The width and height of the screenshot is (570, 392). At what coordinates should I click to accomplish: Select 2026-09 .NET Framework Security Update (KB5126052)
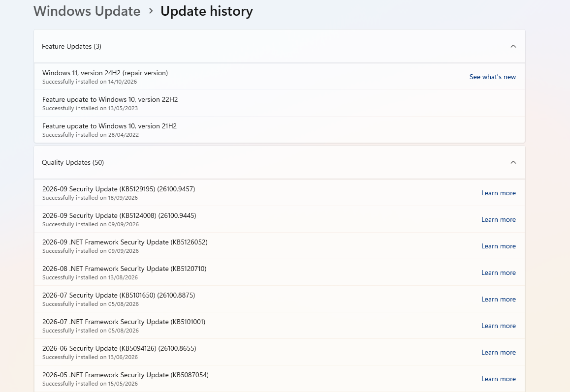(125, 242)
